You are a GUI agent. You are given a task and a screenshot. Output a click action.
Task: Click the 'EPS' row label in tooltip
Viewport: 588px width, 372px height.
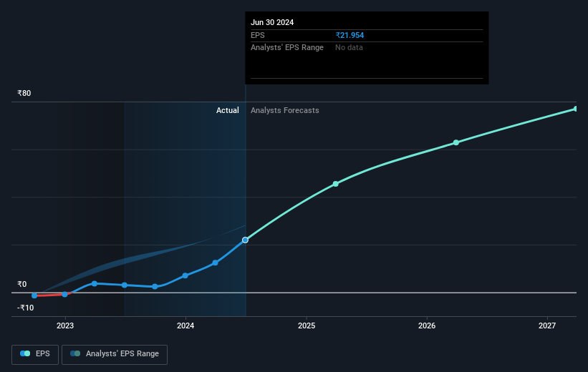coord(258,35)
